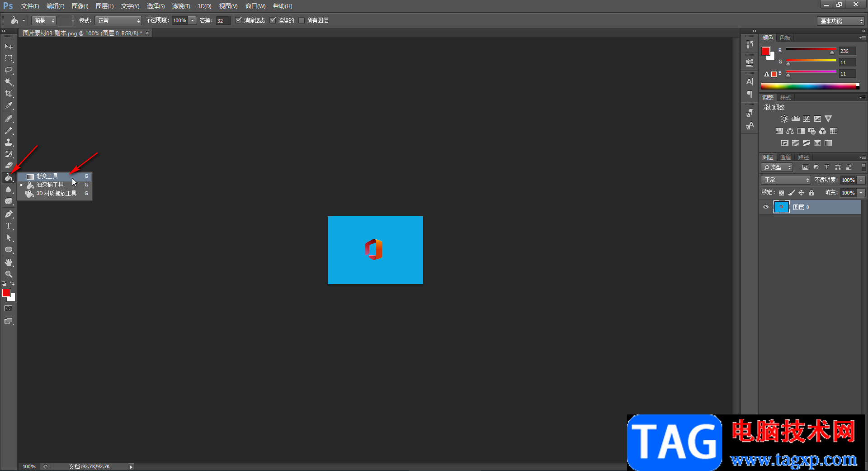Open the layer filter 类型 dropdown
The width and height of the screenshot is (868, 471).
point(777,167)
